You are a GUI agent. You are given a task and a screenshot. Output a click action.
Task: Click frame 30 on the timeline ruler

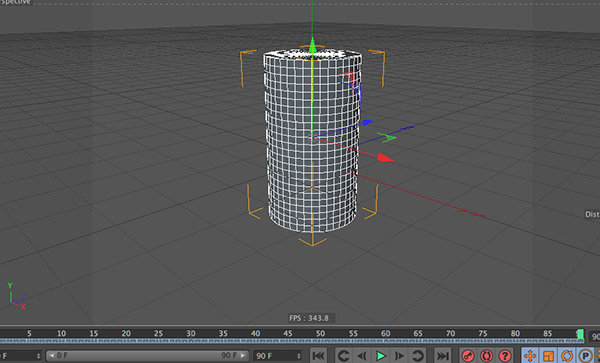click(x=191, y=333)
